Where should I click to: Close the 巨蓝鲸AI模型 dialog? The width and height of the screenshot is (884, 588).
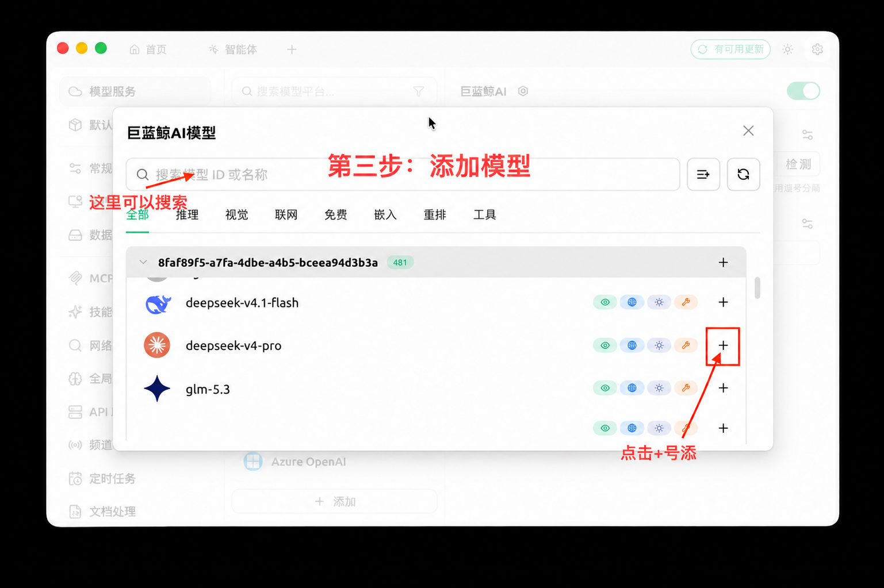point(748,131)
